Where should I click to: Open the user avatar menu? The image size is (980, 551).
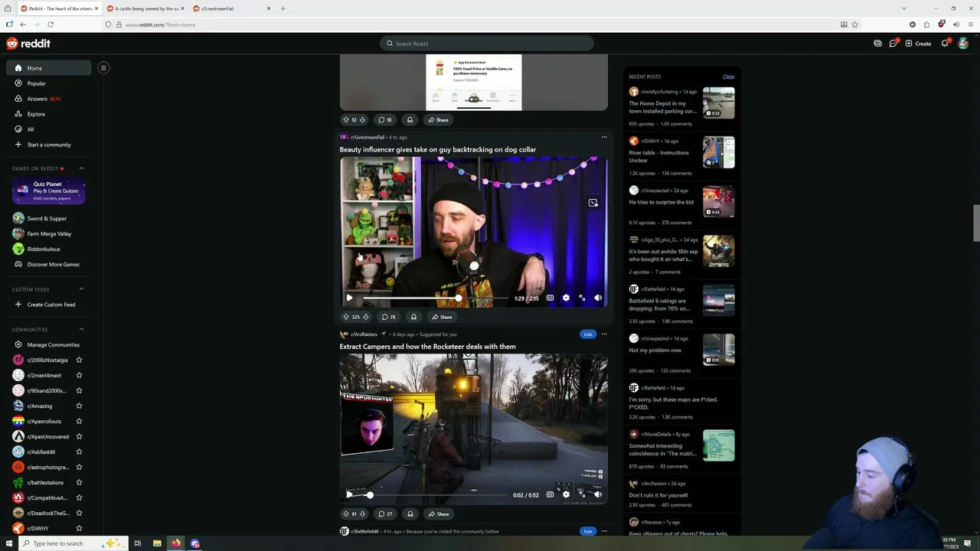click(x=963, y=44)
